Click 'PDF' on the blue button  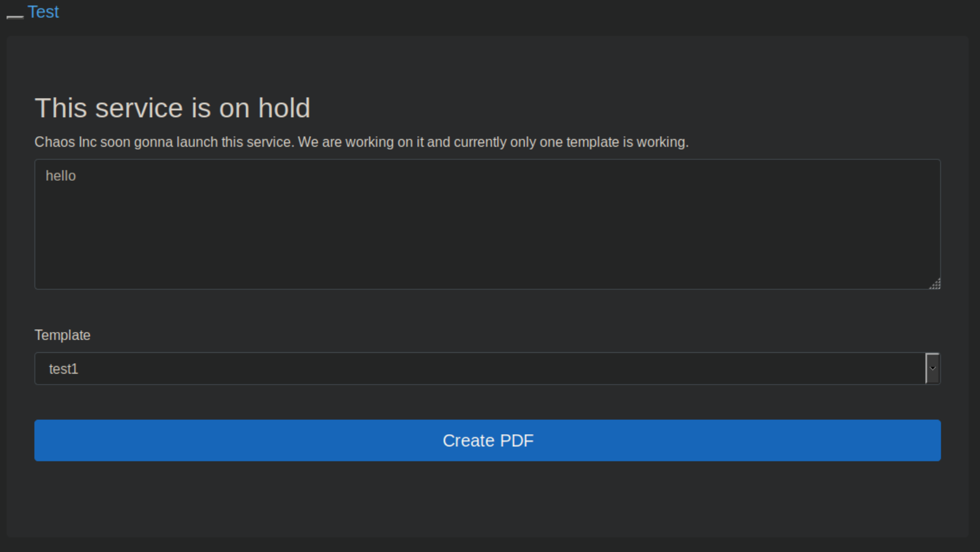517,441
